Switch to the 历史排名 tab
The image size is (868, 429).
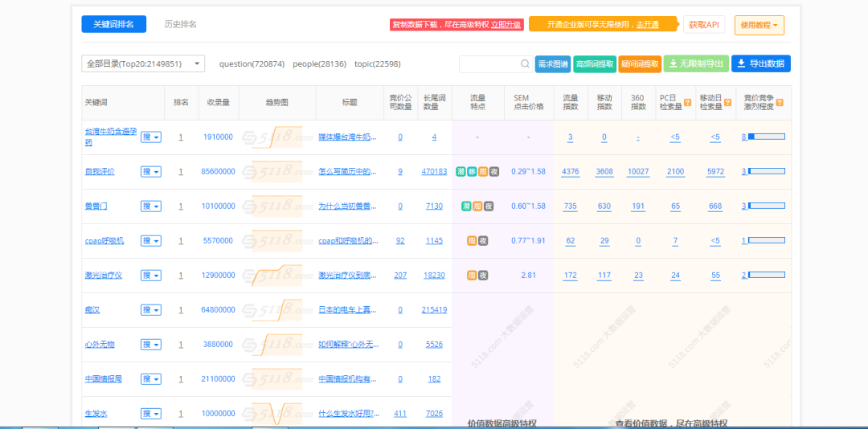181,24
